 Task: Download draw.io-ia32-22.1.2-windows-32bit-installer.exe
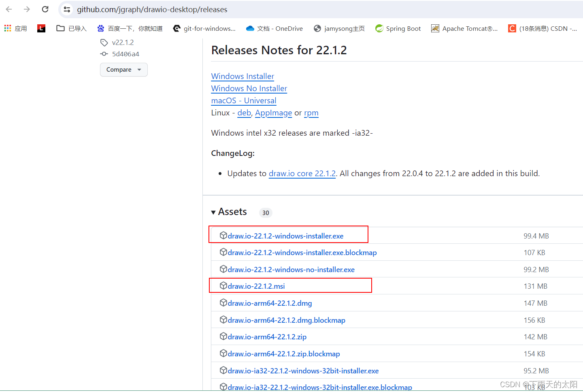tap(303, 371)
